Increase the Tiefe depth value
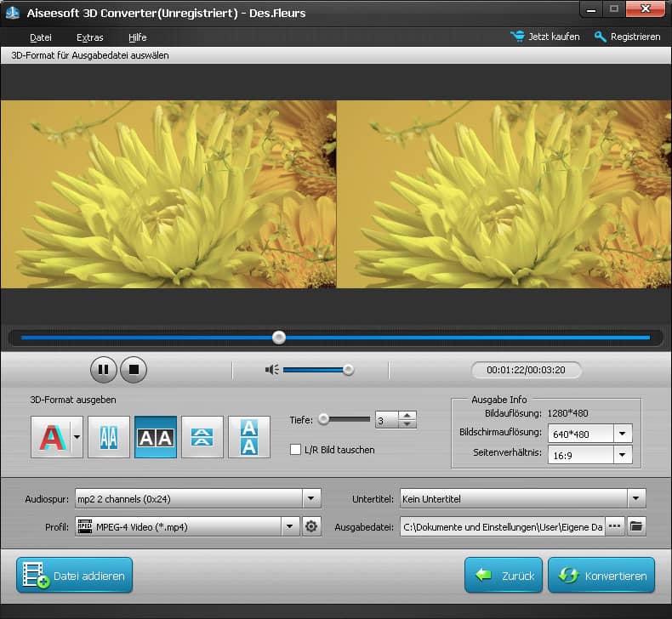Image resolution: width=672 pixels, height=619 pixels. click(407, 415)
